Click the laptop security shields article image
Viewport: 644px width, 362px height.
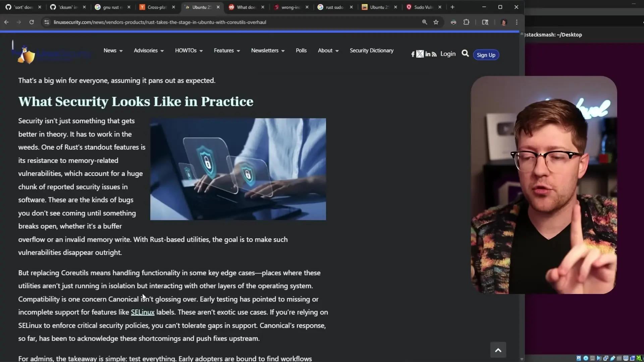pos(238,169)
